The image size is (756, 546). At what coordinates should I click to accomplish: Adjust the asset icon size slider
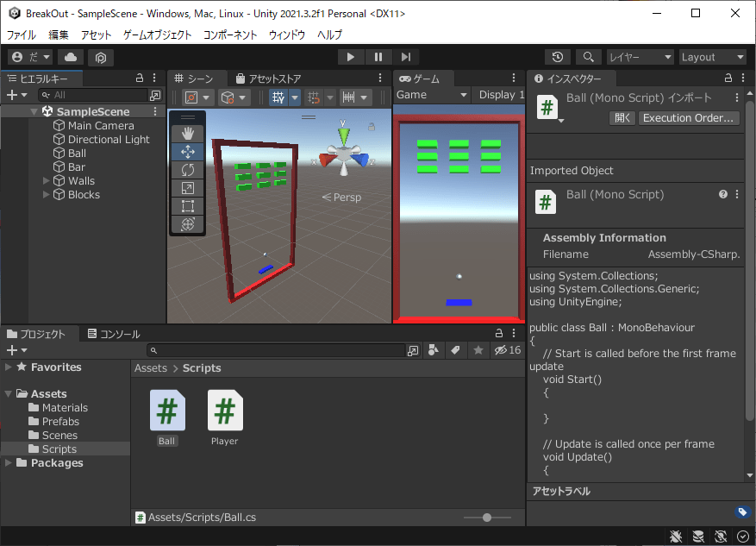tap(487, 518)
